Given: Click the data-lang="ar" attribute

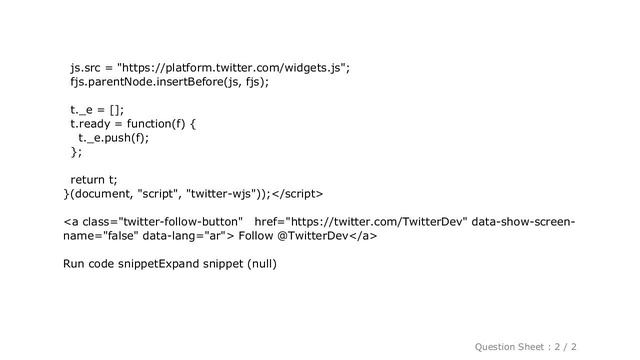Looking at the screenshot, I should (x=184, y=236).
